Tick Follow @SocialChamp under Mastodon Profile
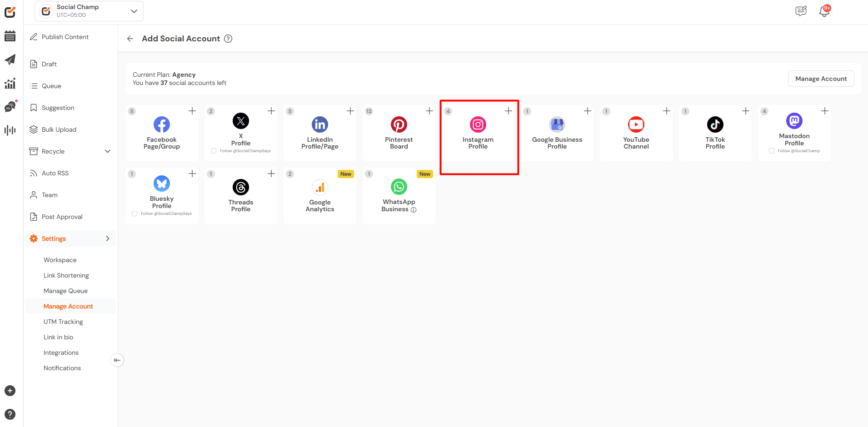This screenshot has width=868, height=427. pyautogui.click(x=772, y=151)
